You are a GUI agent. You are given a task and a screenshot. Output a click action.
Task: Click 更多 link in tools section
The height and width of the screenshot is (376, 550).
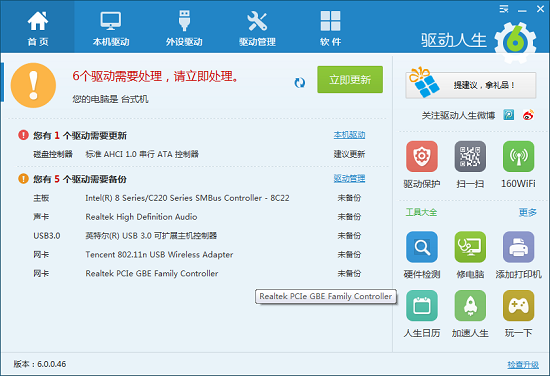coord(528,212)
